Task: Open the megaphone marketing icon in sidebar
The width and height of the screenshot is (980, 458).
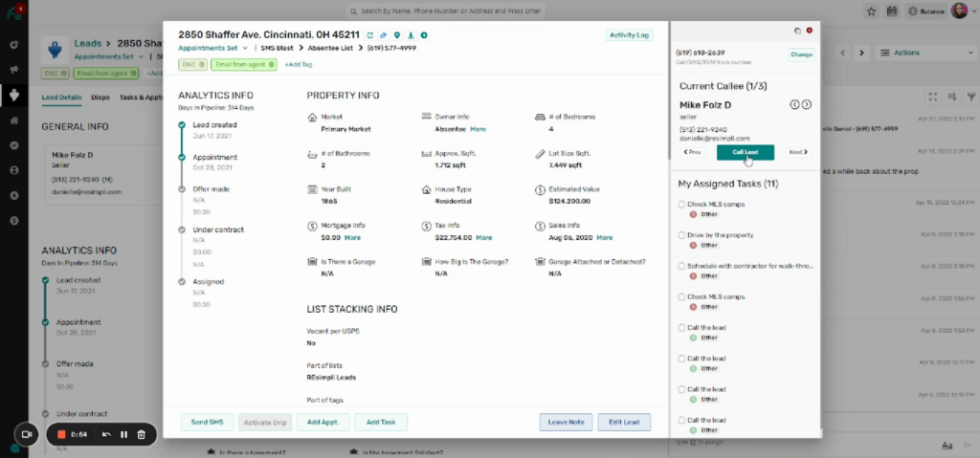Action: click(x=13, y=70)
